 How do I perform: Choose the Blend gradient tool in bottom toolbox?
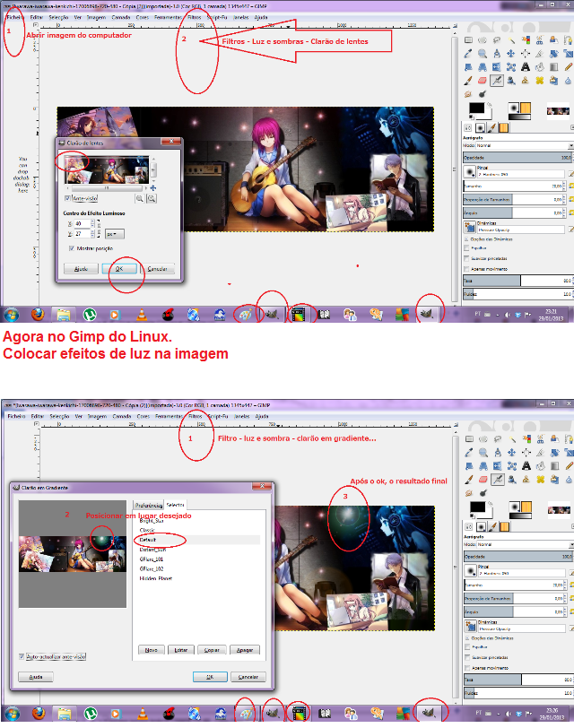[x=555, y=466]
